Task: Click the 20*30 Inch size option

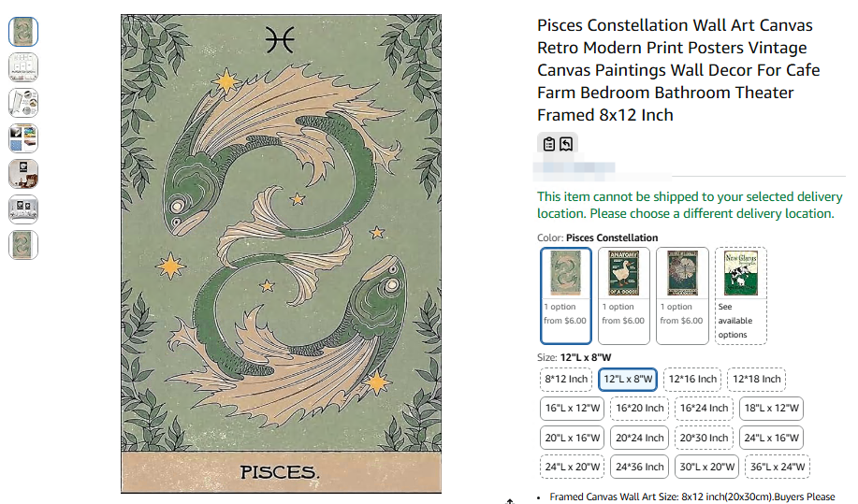Action: (x=705, y=438)
